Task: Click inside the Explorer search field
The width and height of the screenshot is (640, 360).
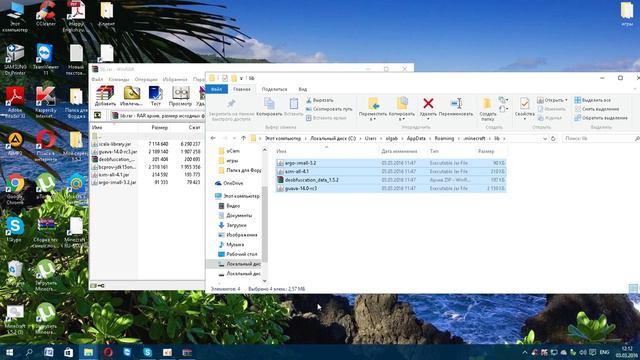Action: point(598,139)
